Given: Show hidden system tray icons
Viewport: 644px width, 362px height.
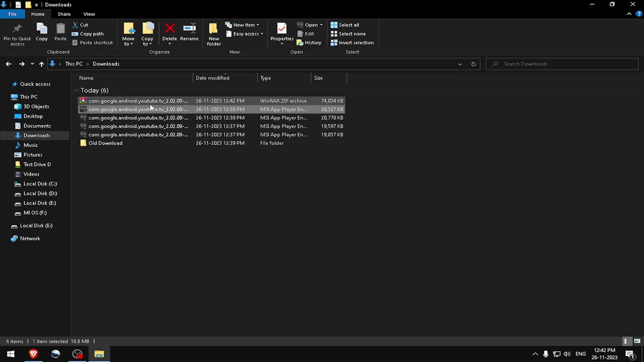Looking at the screenshot, I should (535, 354).
